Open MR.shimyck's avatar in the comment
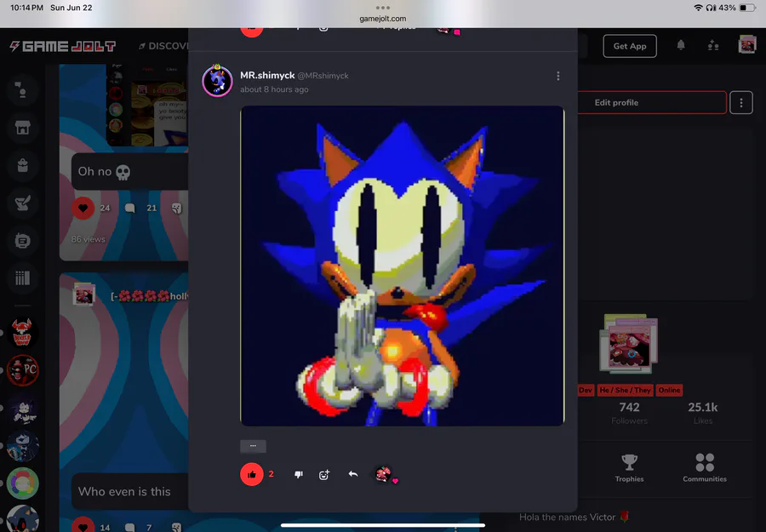The height and width of the screenshot is (532, 766). [x=217, y=81]
